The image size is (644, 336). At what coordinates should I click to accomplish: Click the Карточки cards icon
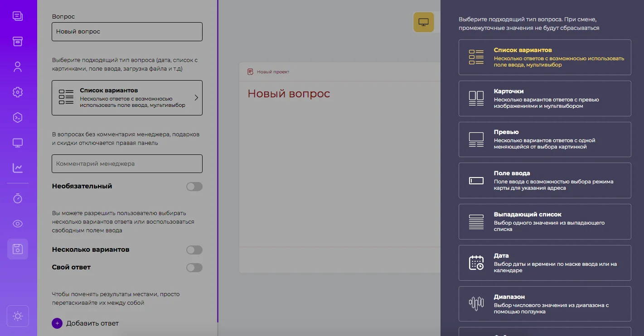click(x=476, y=98)
